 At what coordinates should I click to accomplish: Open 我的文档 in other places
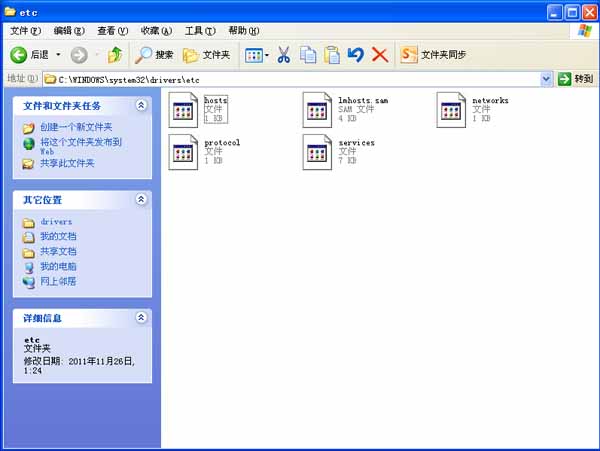pyautogui.click(x=58, y=236)
